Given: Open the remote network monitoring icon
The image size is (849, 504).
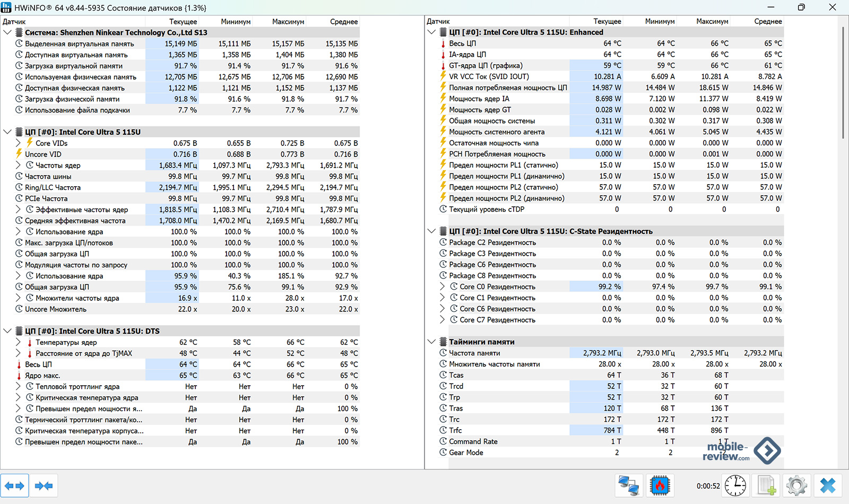Looking at the screenshot, I should [629, 485].
